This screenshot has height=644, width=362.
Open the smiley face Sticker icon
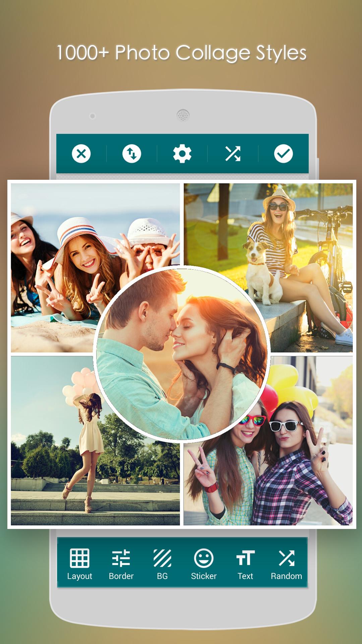coord(203,558)
